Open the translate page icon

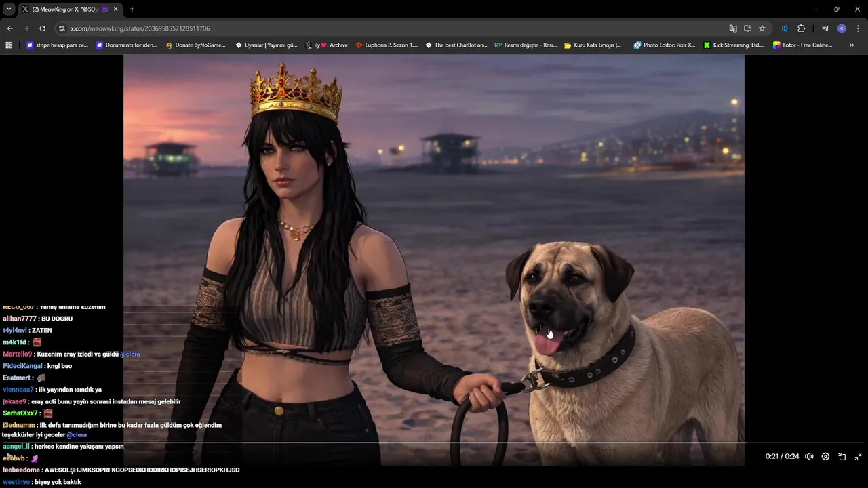tap(733, 28)
